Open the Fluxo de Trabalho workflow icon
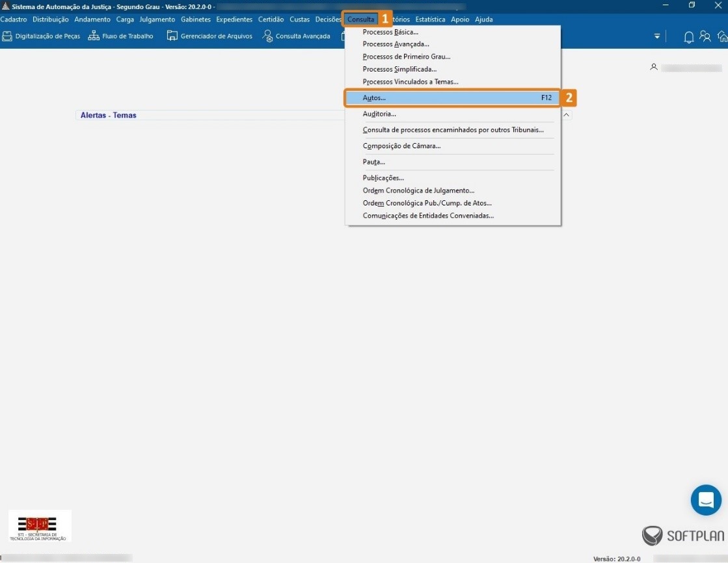 tap(94, 36)
